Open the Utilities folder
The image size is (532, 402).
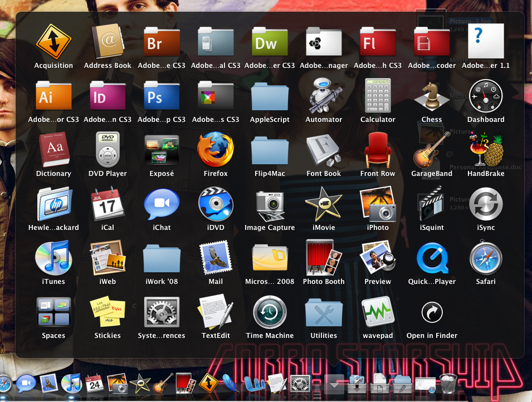pos(324,312)
